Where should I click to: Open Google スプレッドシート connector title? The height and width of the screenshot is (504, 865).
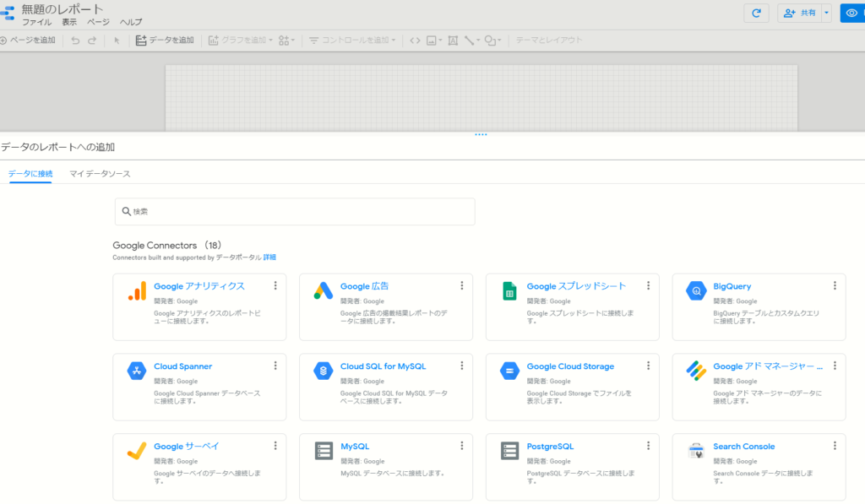pos(576,286)
